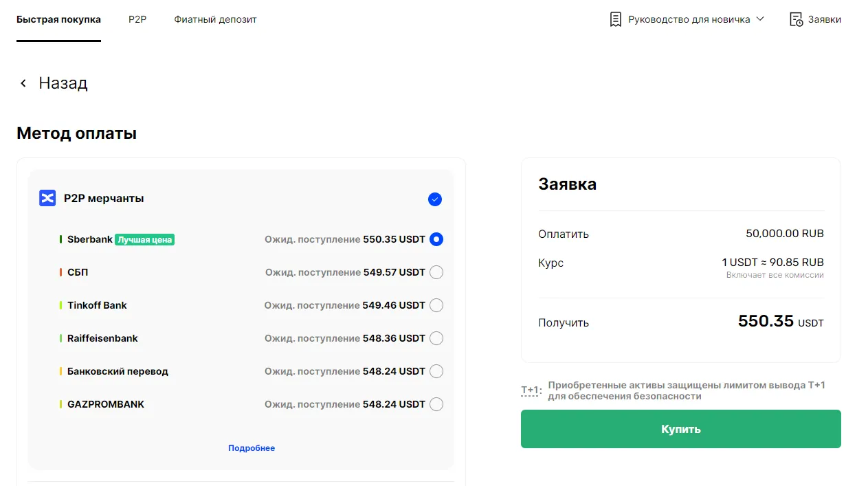The width and height of the screenshot is (868, 486).
Task: Open the Руководство для новичка dropdown
Action: 760,19
